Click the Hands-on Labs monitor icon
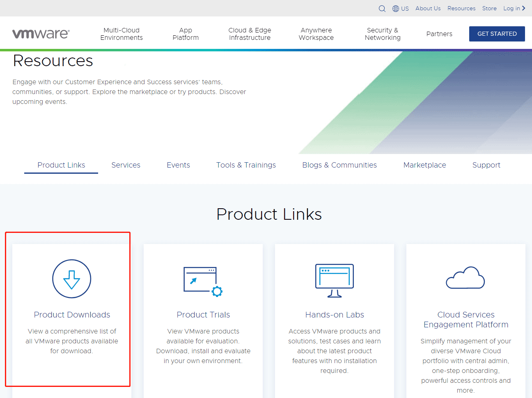This screenshot has height=398, width=532. tap(335, 281)
